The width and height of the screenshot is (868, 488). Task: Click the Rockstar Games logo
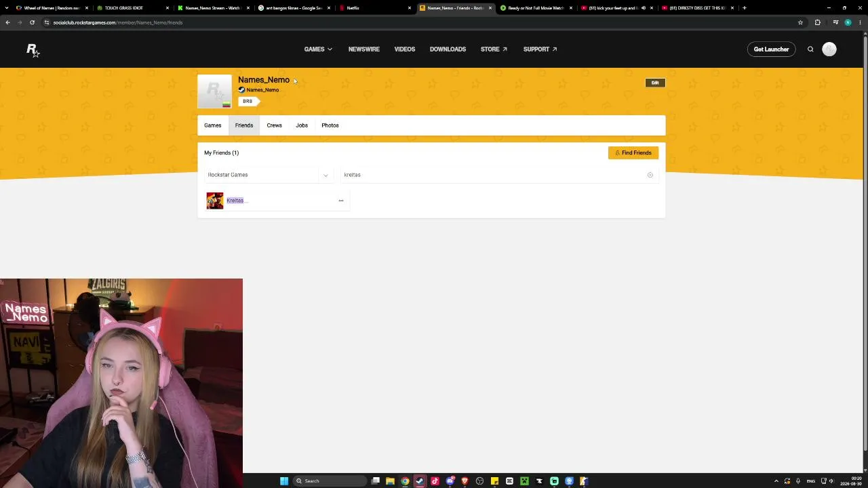(33, 50)
